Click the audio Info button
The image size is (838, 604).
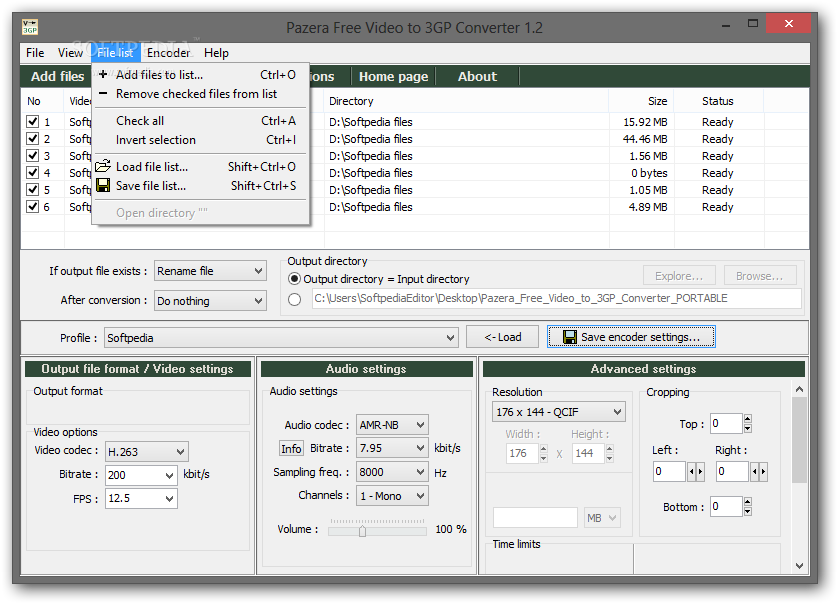click(291, 448)
